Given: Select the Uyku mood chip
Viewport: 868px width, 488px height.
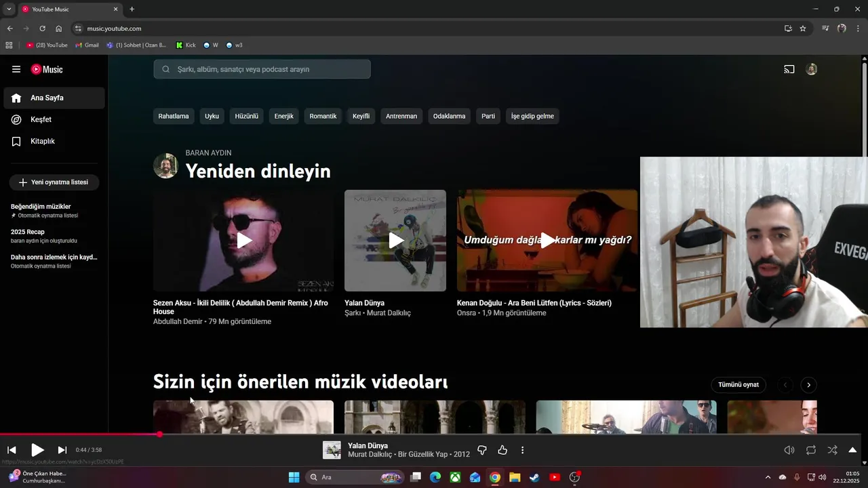Looking at the screenshot, I should 212,116.
